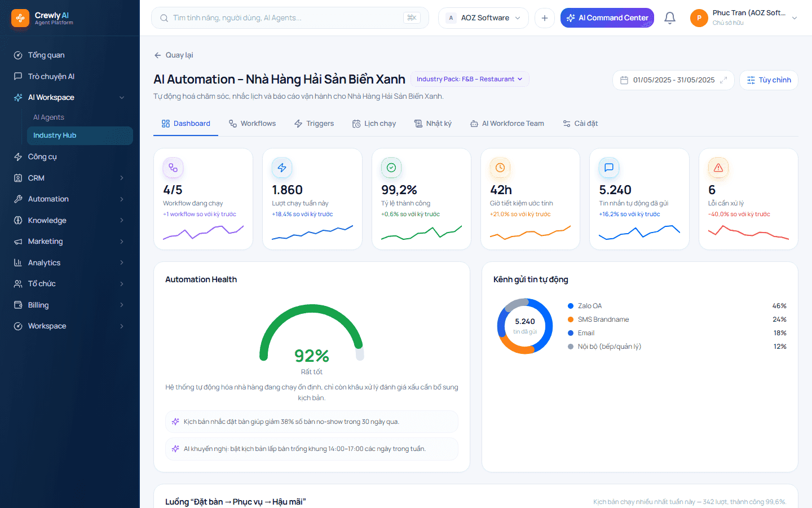Click the lightning icon on the 1.860 card

pos(282,168)
